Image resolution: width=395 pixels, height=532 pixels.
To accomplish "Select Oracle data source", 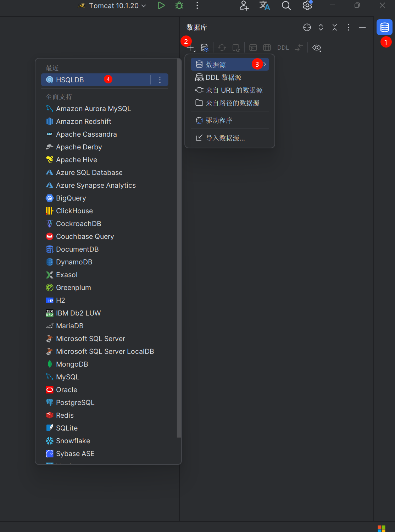I will click(105, 390).
